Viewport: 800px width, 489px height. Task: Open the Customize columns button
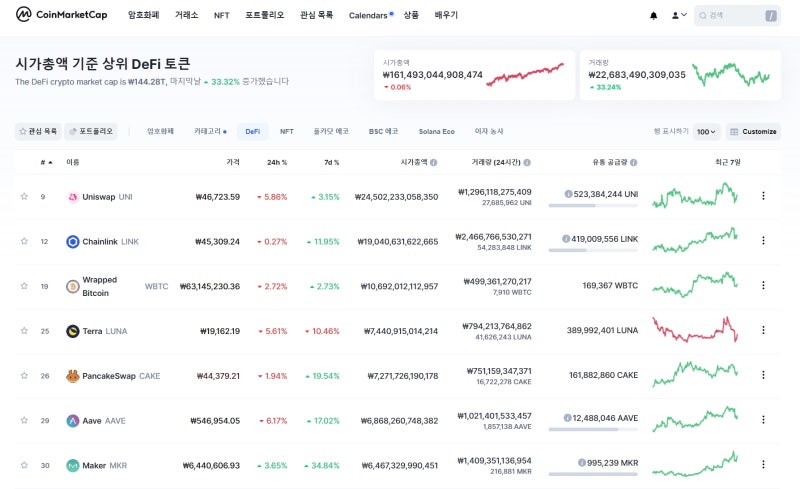[753, 132]
